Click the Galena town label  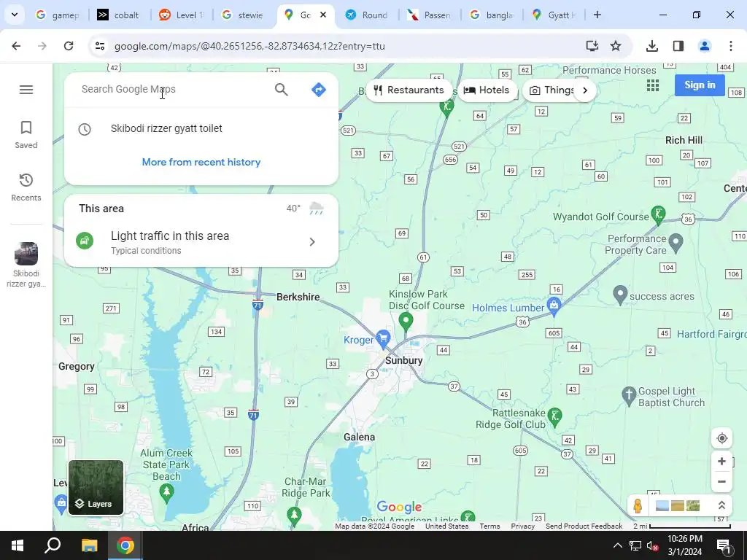[x=359, y=437]
